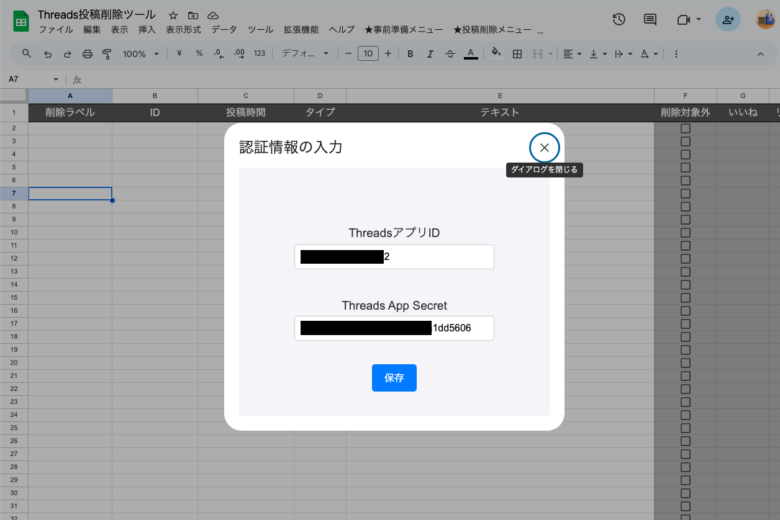Apply yen currency format
The width and height of the screenshot is (780, 520).
[x=179, y=54]
